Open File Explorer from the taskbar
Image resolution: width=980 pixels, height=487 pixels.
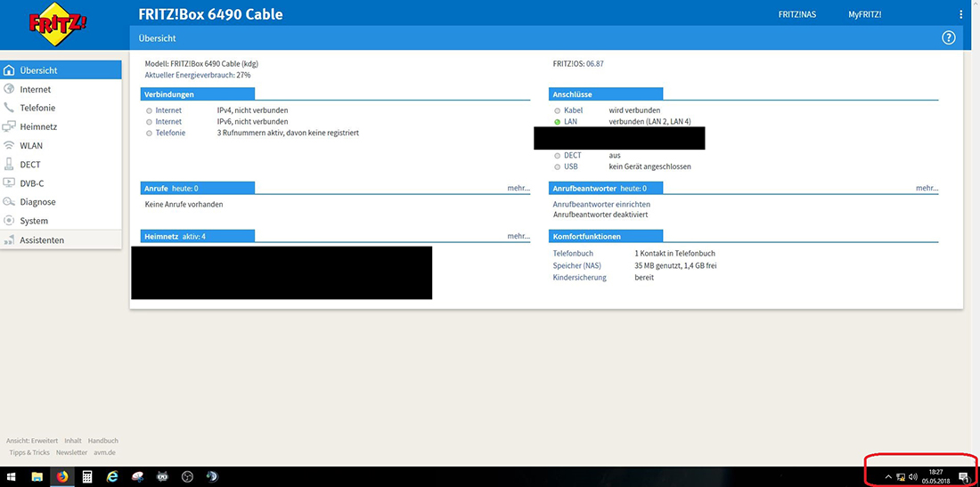click(x=37, y=477)
